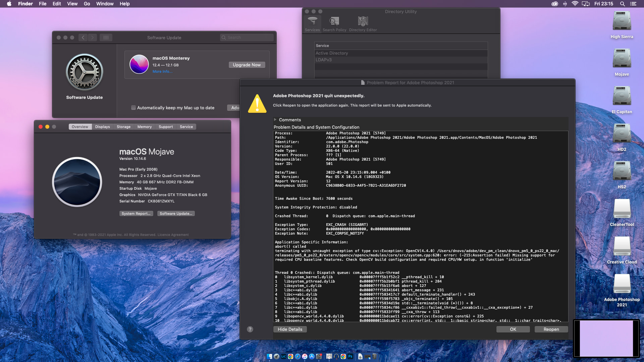
Task: Switch to the Service tab in About This Mac
Action: click(x=186, y=127)
